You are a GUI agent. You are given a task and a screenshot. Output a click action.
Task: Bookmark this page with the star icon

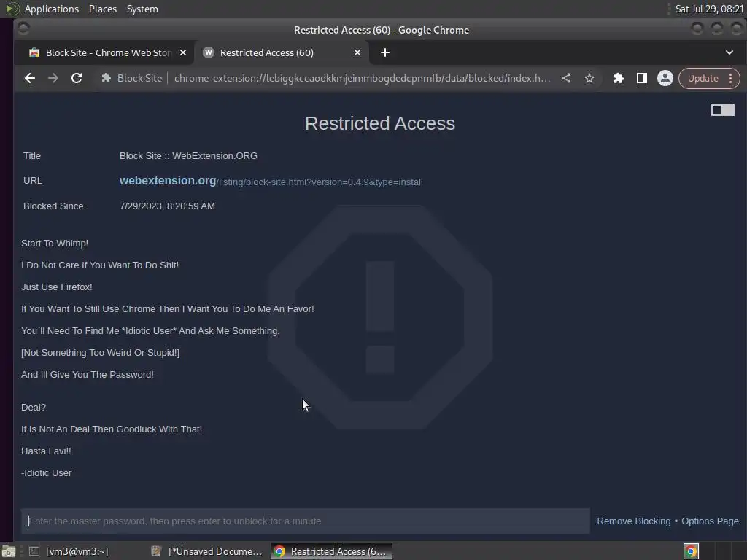[x=589, y=78]
